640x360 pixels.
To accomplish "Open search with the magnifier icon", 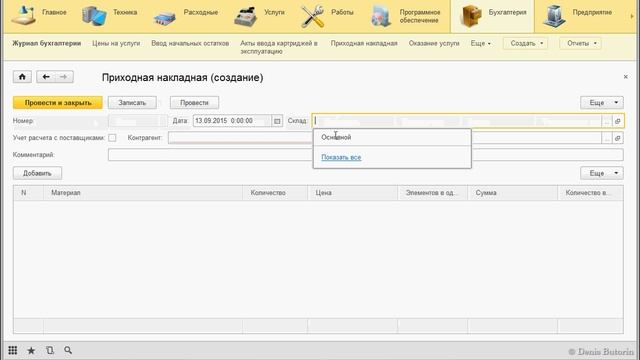I will tap(68, 350).
